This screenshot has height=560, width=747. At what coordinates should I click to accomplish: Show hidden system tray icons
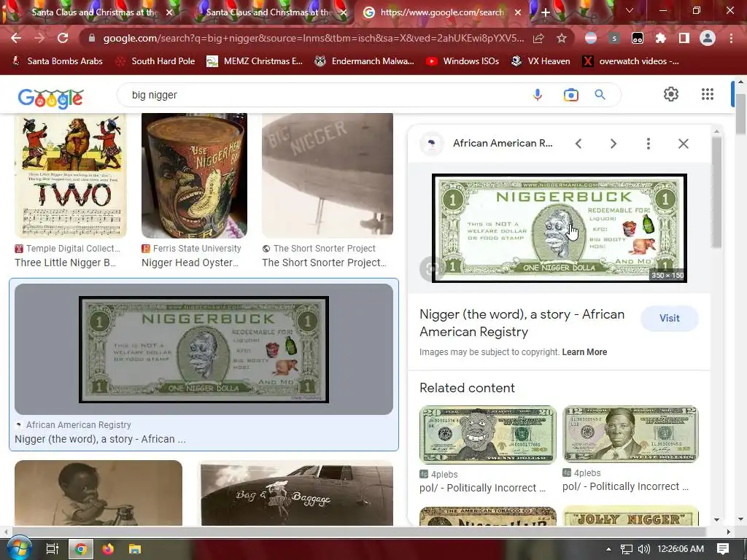pyautogui.click(x=608, y=549)
